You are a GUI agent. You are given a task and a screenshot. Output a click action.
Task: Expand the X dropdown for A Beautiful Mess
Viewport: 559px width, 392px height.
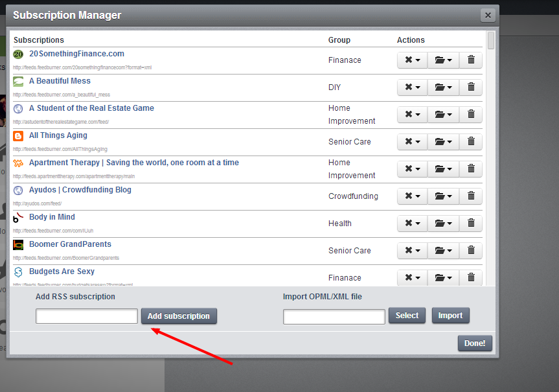[x=413, y=87]
